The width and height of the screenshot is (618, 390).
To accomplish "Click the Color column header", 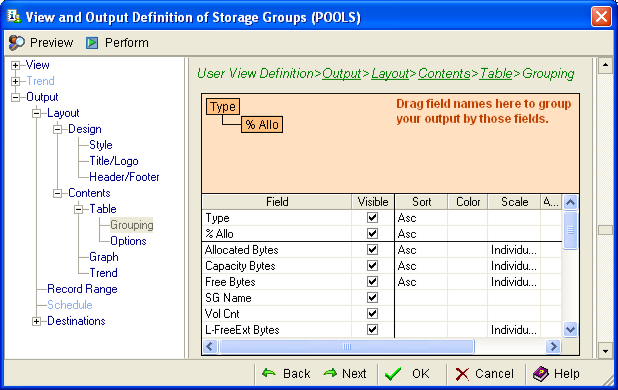I will tap(468, 202).
